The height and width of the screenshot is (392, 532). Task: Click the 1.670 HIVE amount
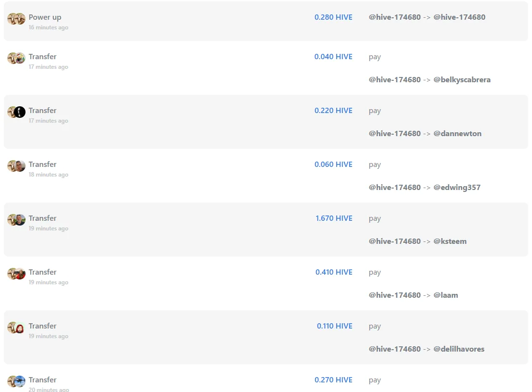[334, 218]
